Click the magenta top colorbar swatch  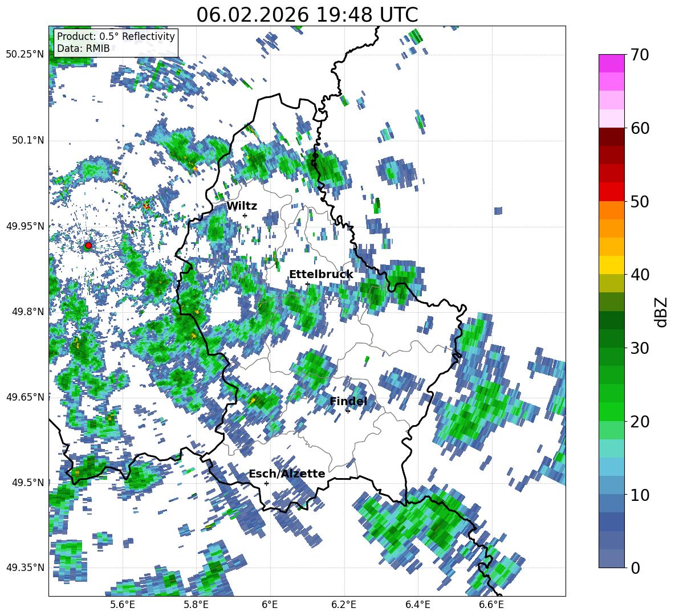(x=611, y=63)
